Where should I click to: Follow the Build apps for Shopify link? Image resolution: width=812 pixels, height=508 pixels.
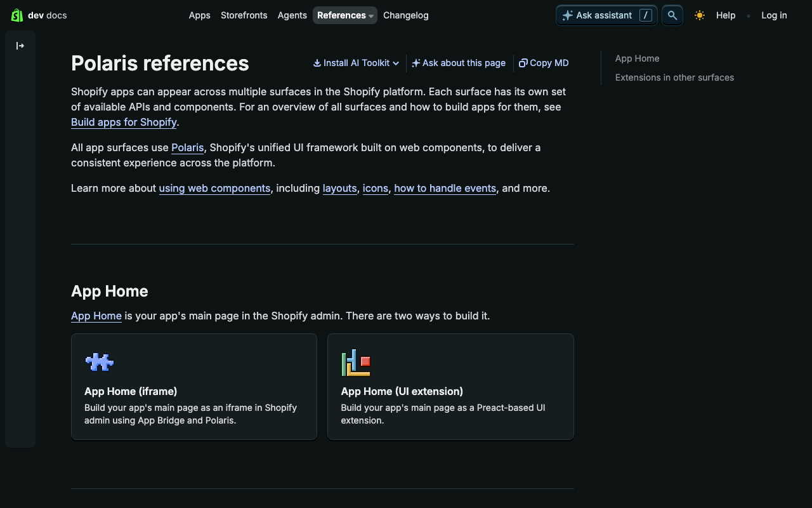tap(124, 122)
